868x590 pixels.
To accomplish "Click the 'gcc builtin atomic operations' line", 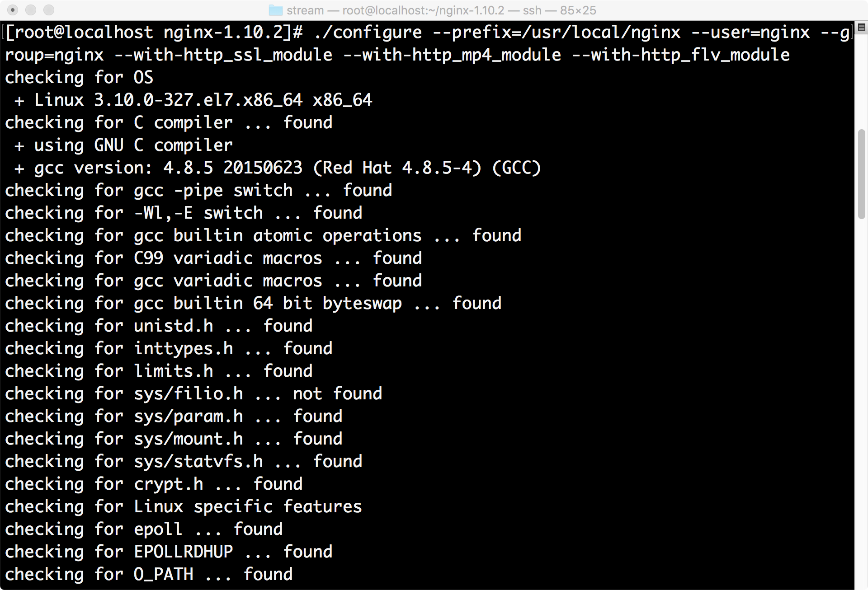I will pyautogui.click(x=263, y=236).
